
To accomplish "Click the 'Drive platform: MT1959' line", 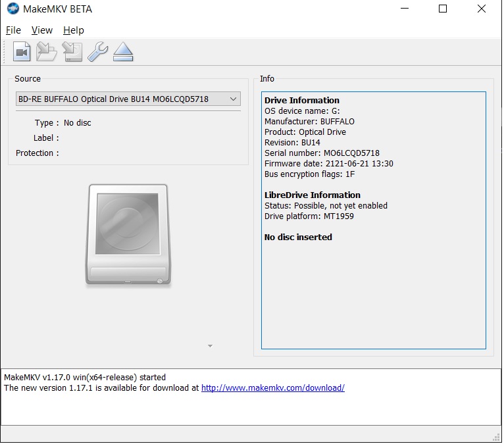I will [309, 216].
